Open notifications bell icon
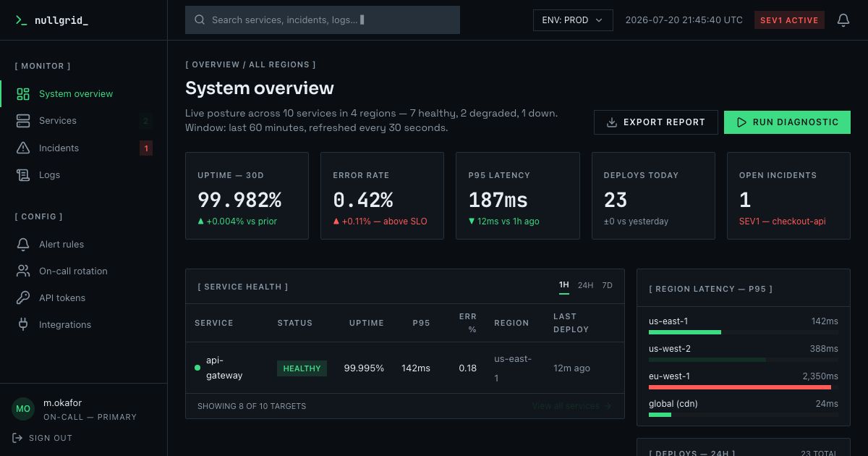The image size is (868, 456). point(843,20)
